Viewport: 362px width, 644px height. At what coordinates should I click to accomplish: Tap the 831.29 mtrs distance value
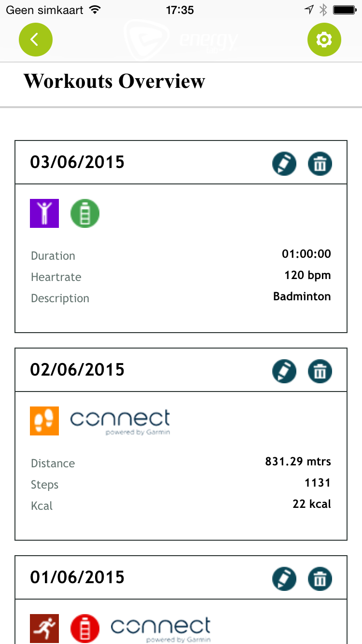click(x=298, y=462)
